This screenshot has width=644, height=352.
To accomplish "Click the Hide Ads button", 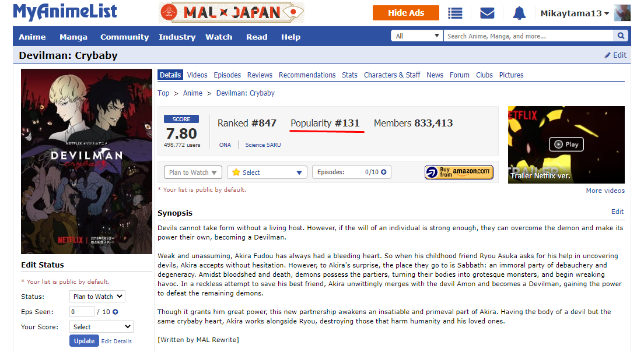I will click(406, 13).
